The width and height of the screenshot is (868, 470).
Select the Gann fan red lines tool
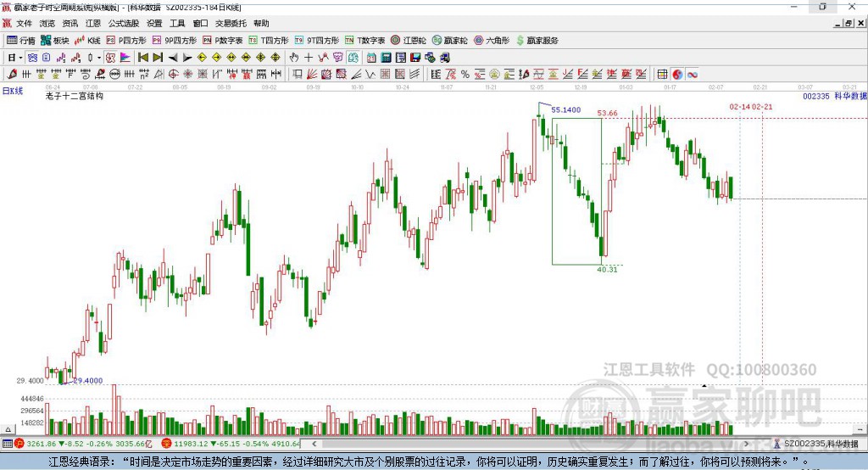[x=312, y=75]
